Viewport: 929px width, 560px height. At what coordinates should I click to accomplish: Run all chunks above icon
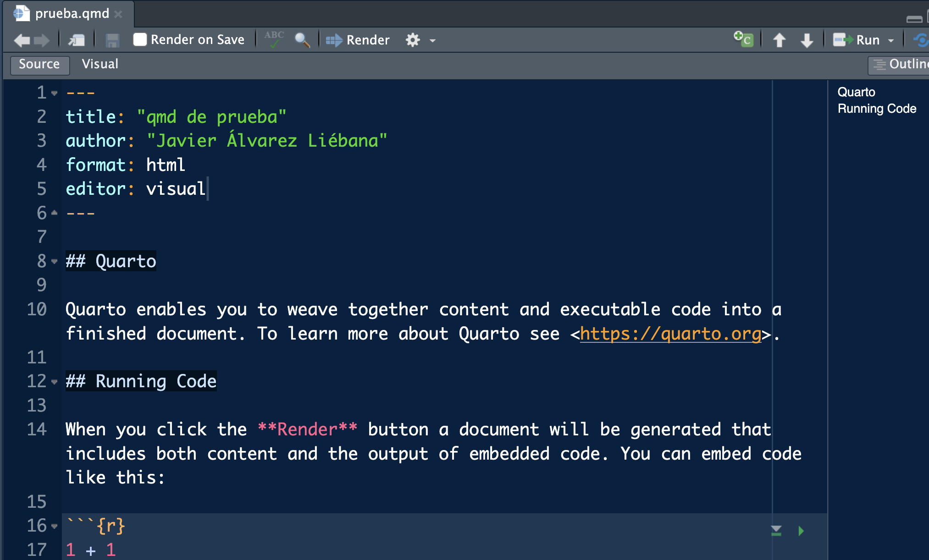pos(776,531)
